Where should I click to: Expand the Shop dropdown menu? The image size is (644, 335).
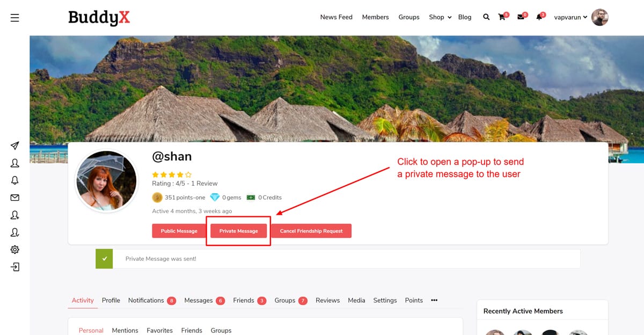[x=440, y=17]
